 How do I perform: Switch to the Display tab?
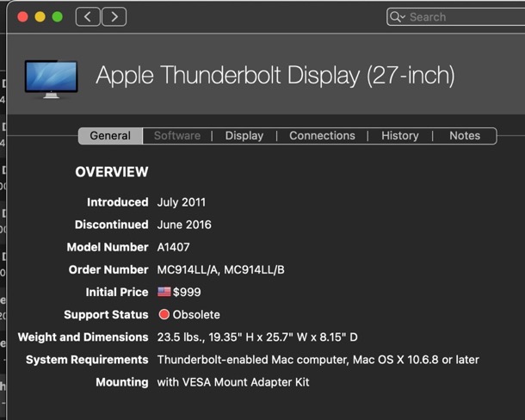pyautogui.click(x=244, y=136)
